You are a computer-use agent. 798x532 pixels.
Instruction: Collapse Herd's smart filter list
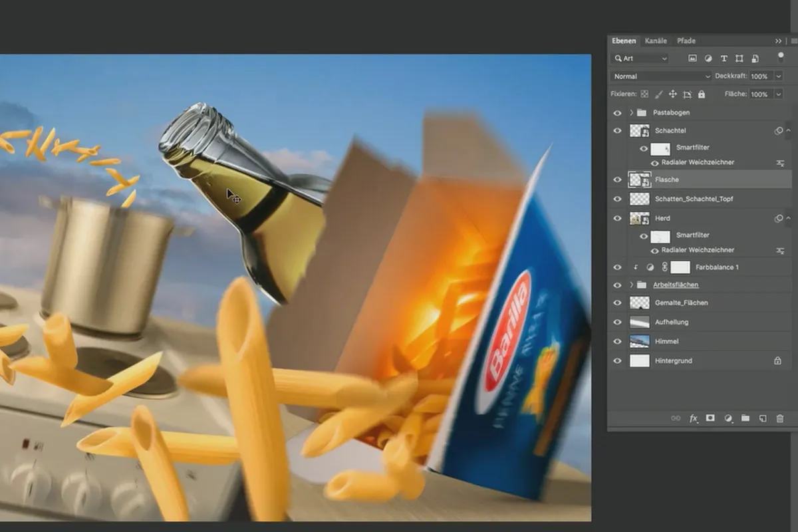pos(789,218)
